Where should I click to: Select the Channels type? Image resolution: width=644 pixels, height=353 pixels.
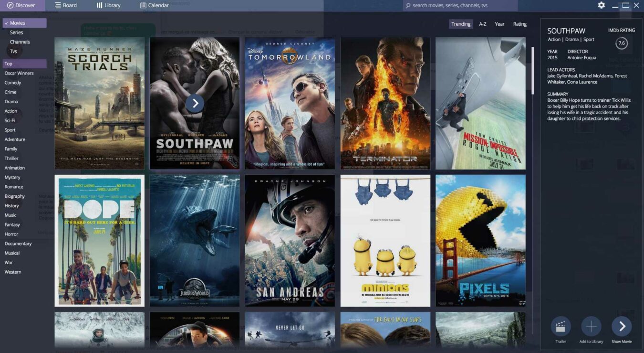click(20, 42)
